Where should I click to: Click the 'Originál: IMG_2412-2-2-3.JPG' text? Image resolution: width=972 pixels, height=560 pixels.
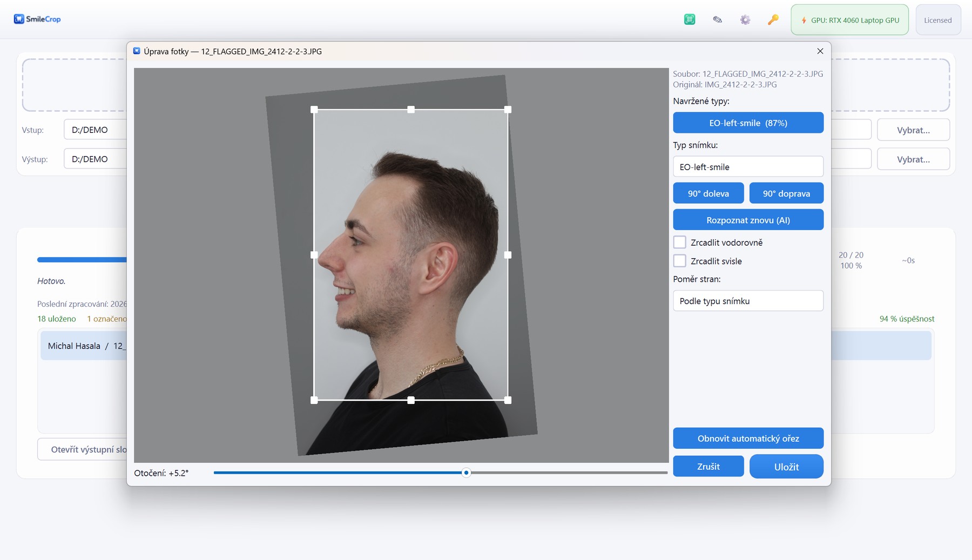(725, 84)
